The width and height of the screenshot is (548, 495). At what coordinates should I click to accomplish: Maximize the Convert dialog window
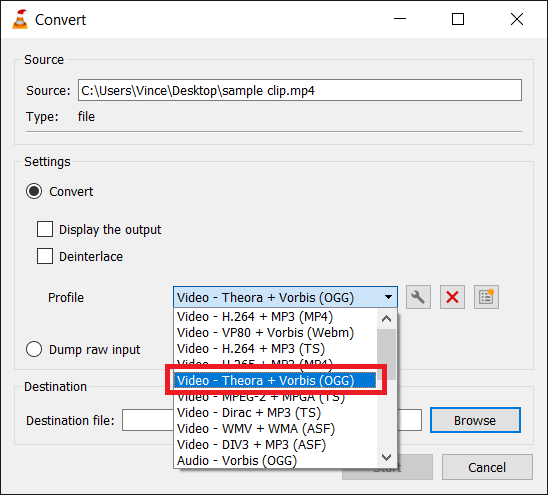point(457,19)
